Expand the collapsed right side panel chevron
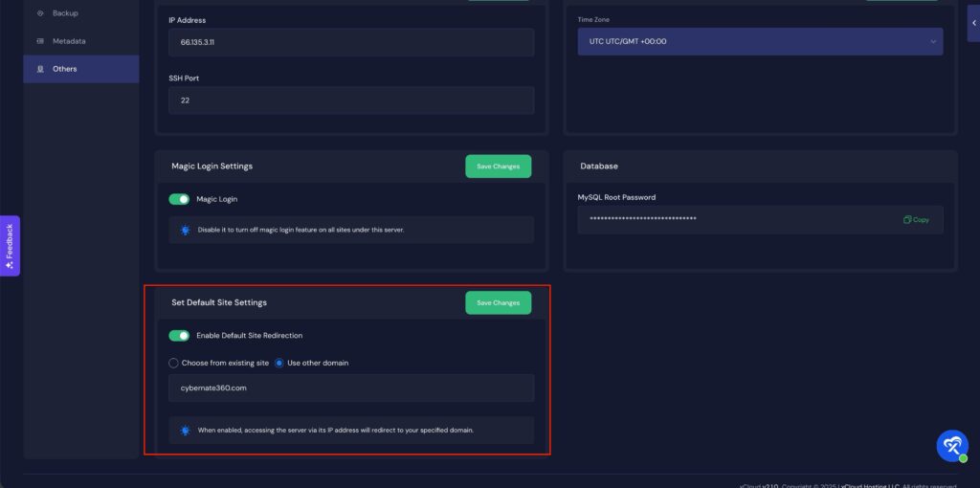980x488 pixels. pyautogui.click(x=973, y=23)
